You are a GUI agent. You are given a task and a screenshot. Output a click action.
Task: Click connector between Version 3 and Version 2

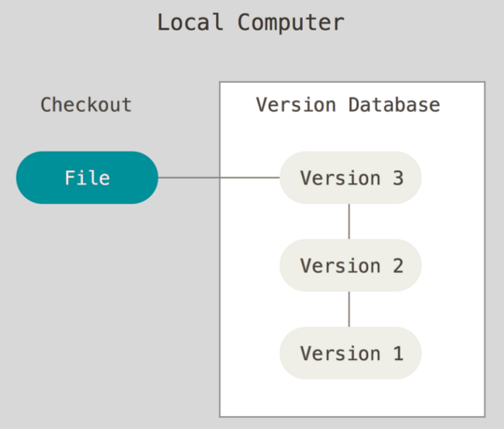[349, 221]
